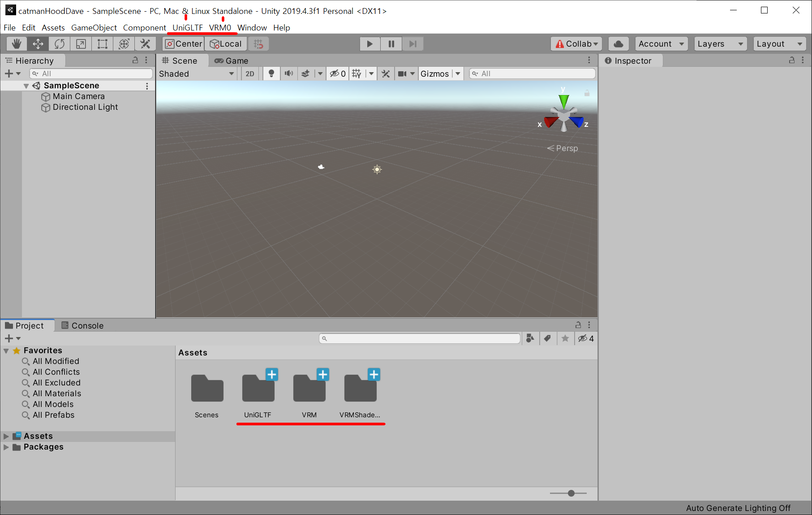This screenshot has width=812, height=515.
Task: Open the UniGLTF menu
Action: [188, 28]
